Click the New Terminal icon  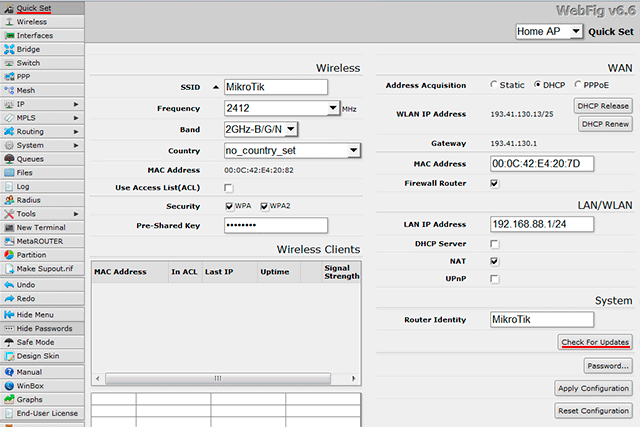(9, 227)
